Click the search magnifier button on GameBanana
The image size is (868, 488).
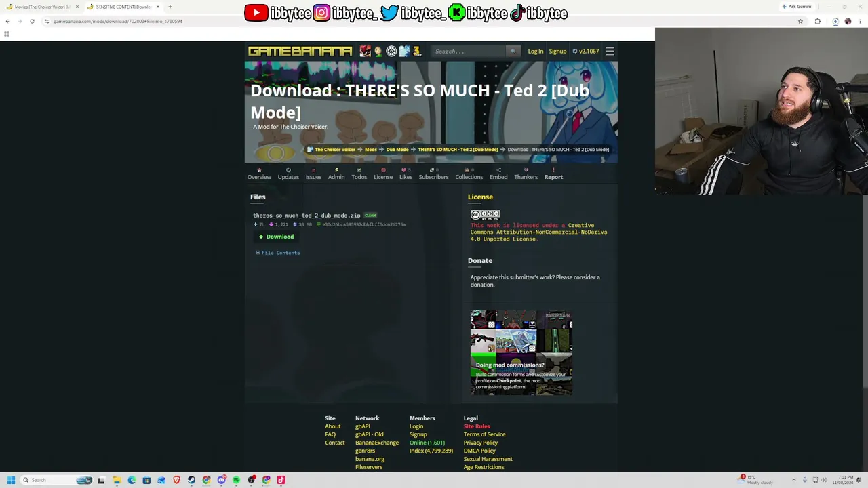pos(513,51)
